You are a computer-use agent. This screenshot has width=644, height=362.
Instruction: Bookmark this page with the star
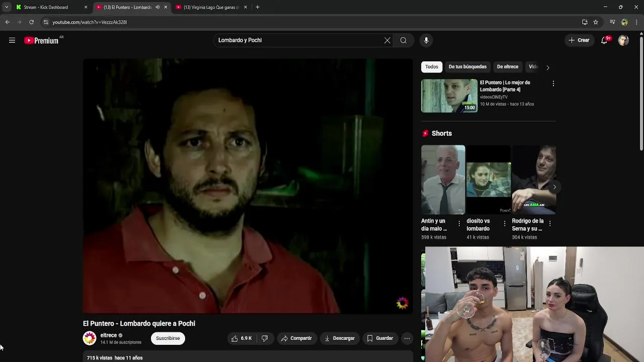pyautogui.click(x=596, y=22)
